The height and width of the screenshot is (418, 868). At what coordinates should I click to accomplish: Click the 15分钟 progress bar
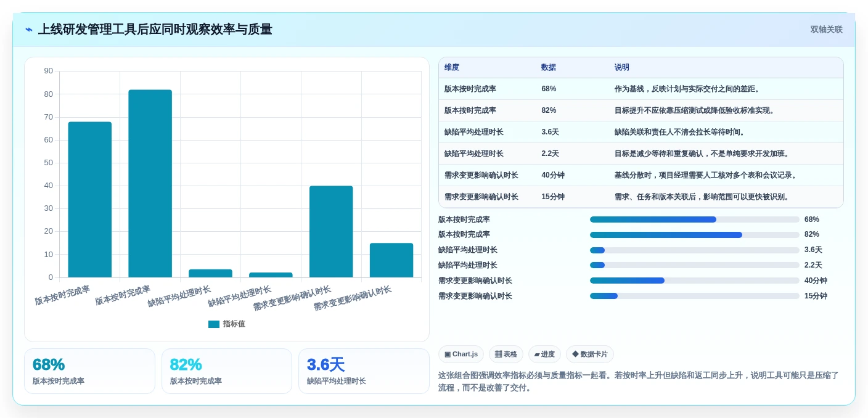695,296
